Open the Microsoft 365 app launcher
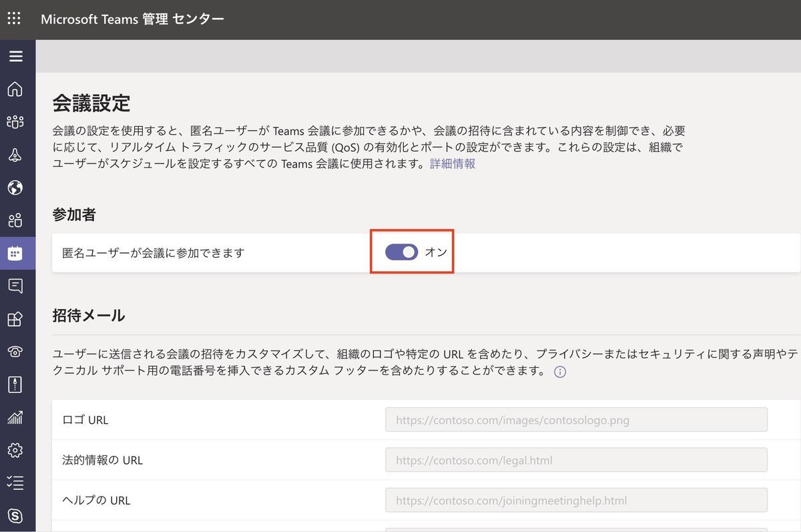801x532 pixels. tap(14, 19)
